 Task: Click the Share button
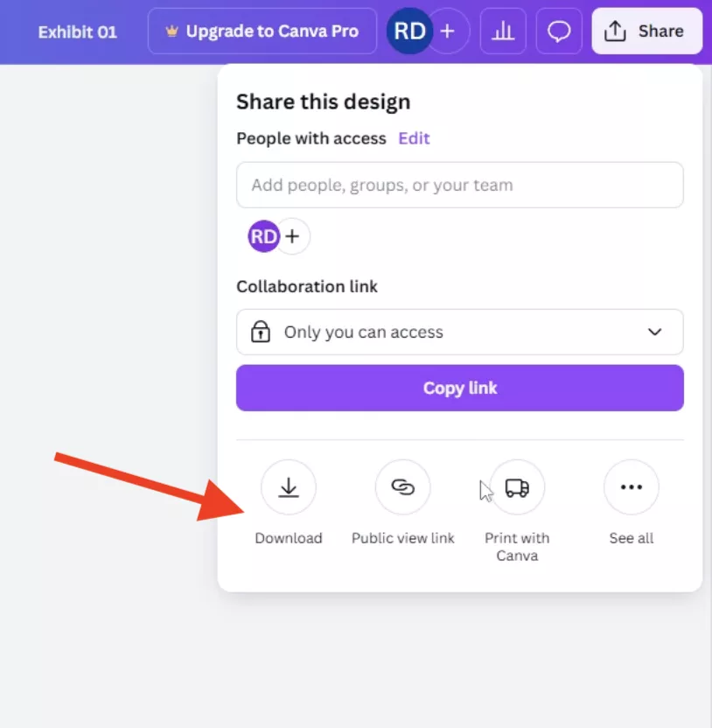647,31
